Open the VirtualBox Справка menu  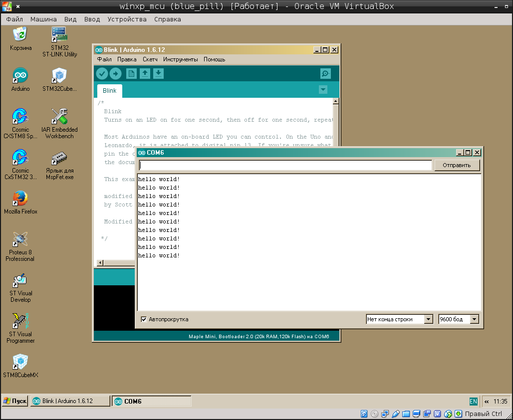[x=168, y=19]
